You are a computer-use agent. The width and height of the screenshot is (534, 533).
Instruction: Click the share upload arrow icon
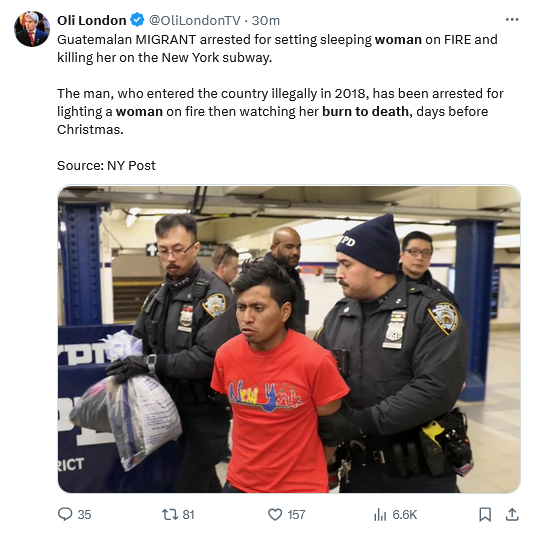512,514
